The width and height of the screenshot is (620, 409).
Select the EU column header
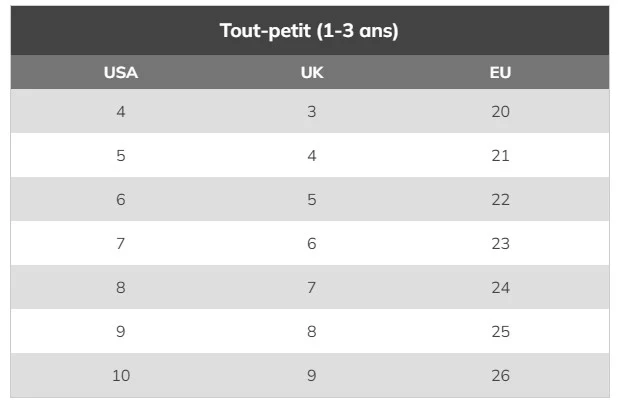pyautogui.click(x=501, y=73)
